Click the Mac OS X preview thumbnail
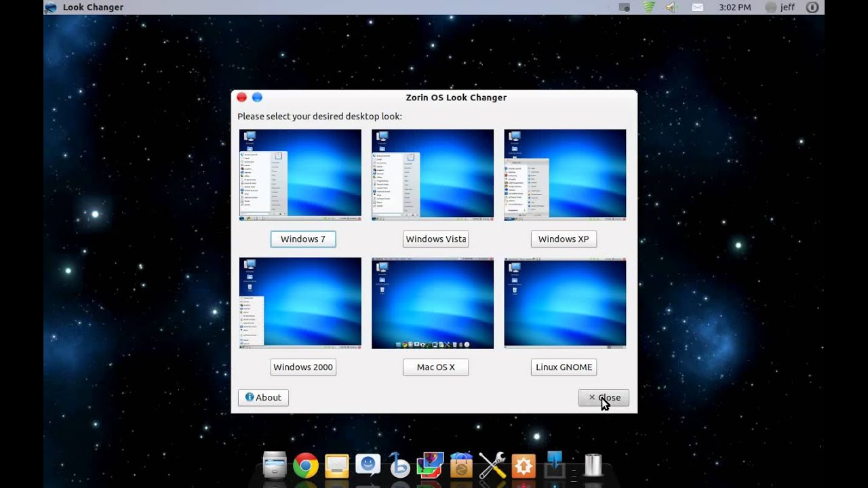 coord(433,303)
